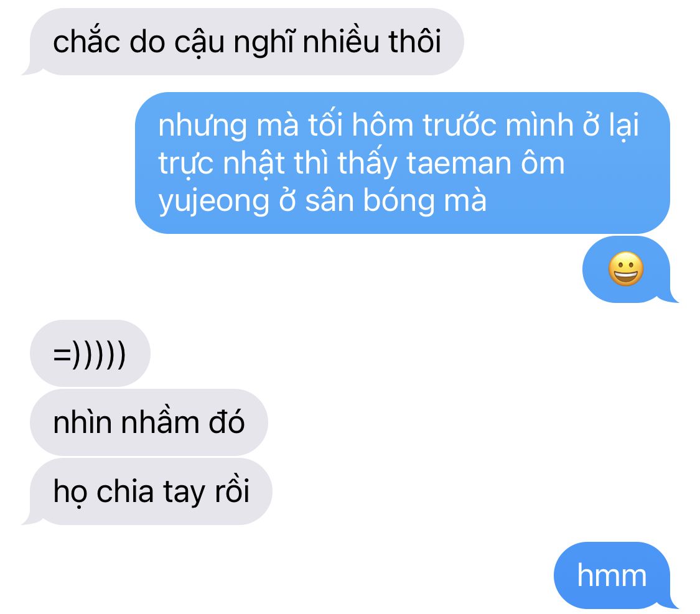700x614 pixels.
Task: Select the word "nhầm" in gray bubble
Action: (160, 422)
